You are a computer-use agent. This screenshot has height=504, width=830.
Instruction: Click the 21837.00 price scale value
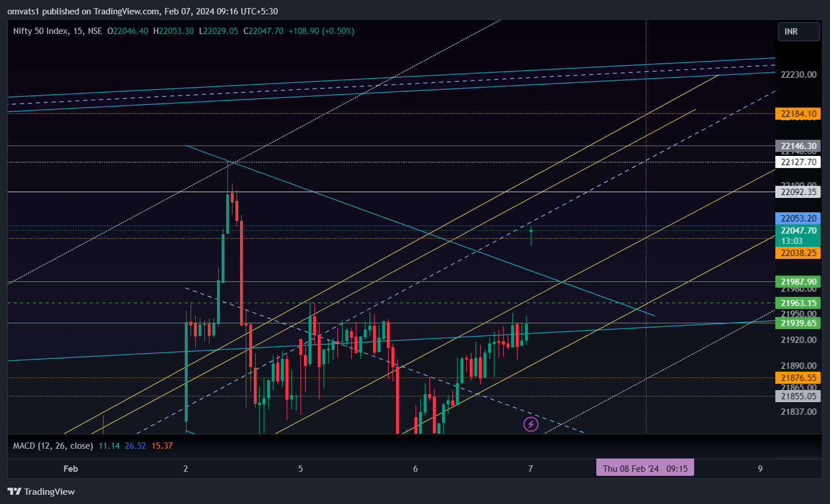pos(798,412)
